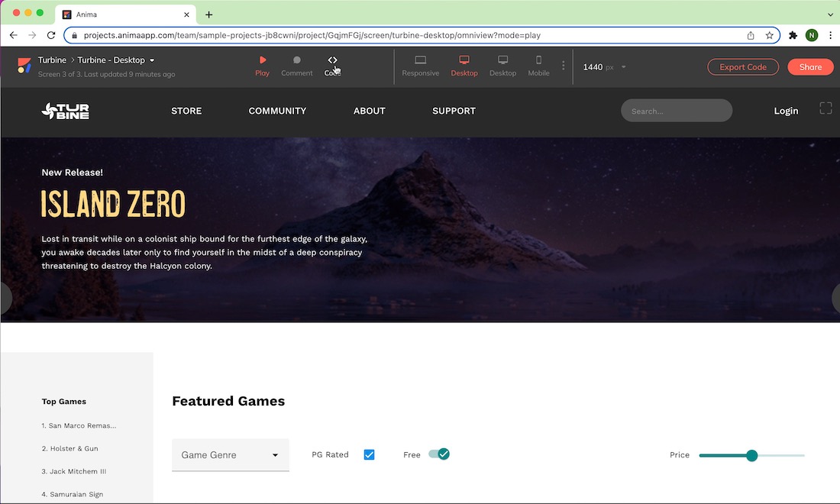Open the Chrome profile avatar N
The image size is (840, 504).
(x=812, y=35)
